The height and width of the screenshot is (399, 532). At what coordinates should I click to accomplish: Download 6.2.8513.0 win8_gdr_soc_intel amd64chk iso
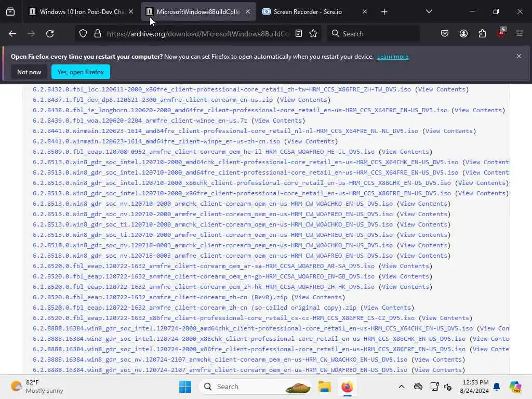coord(245,162)
